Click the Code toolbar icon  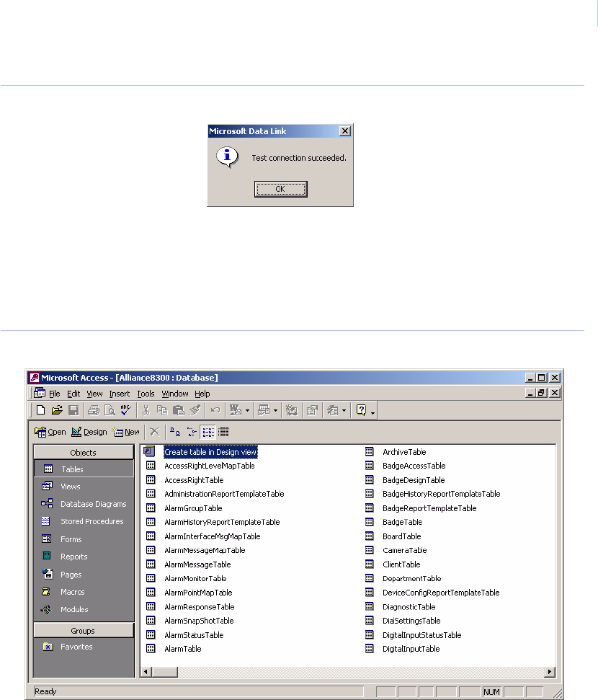[292, 409]
